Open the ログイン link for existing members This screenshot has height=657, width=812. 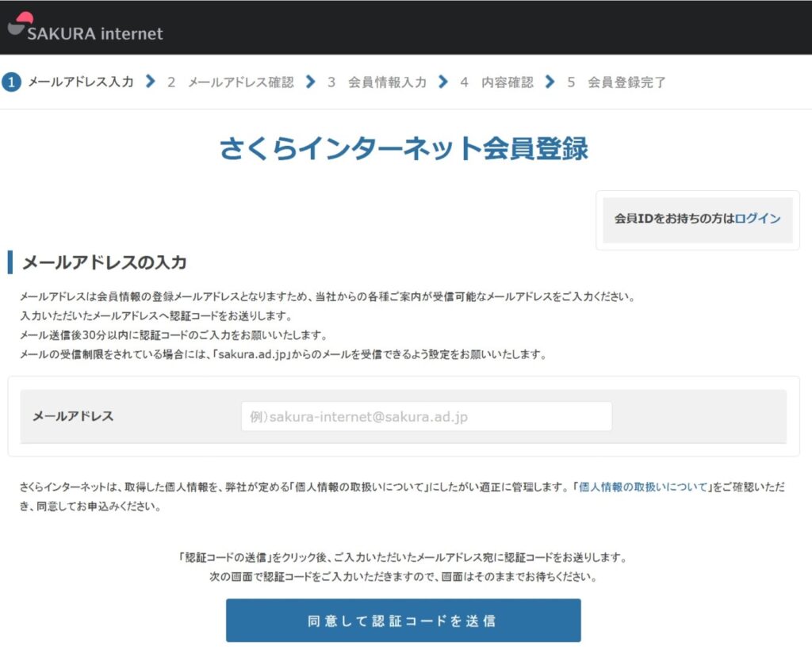tap(757, 219)
